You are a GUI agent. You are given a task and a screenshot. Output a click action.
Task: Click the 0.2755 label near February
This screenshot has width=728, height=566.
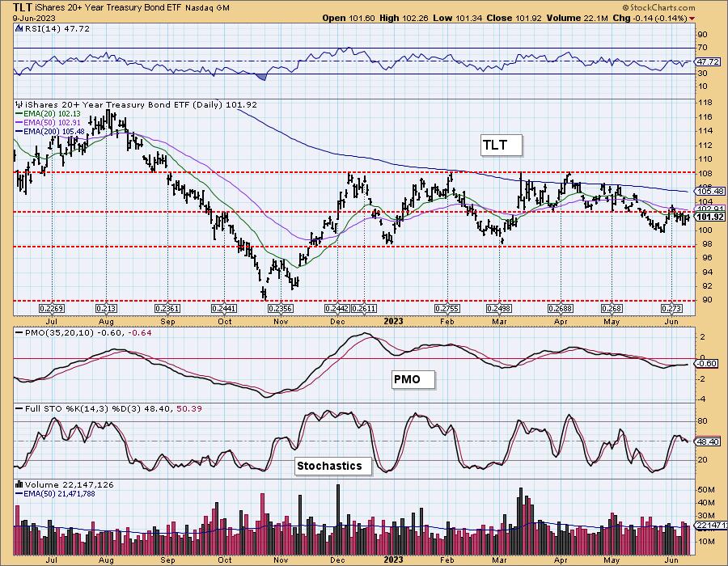pos(447,309)
